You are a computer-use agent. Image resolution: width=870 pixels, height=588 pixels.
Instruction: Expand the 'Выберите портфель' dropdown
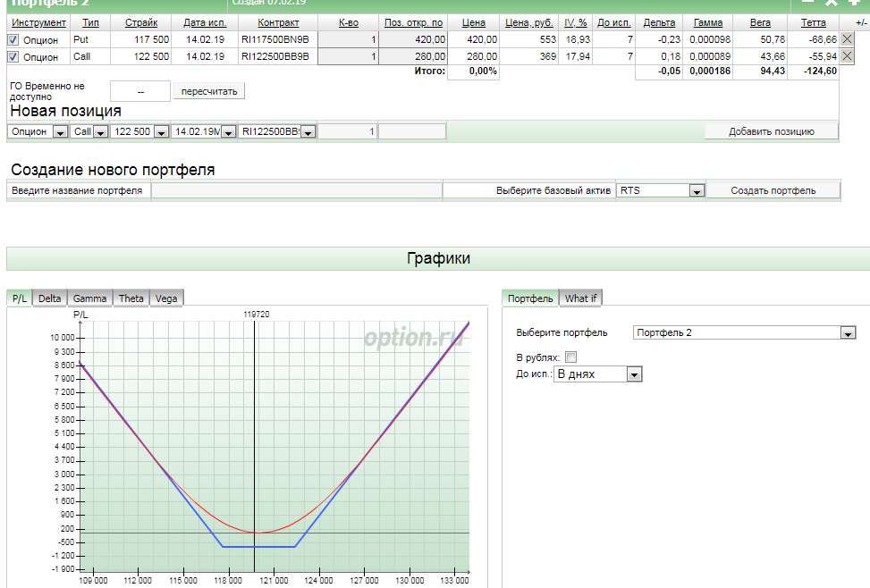[x=848, y=333]
